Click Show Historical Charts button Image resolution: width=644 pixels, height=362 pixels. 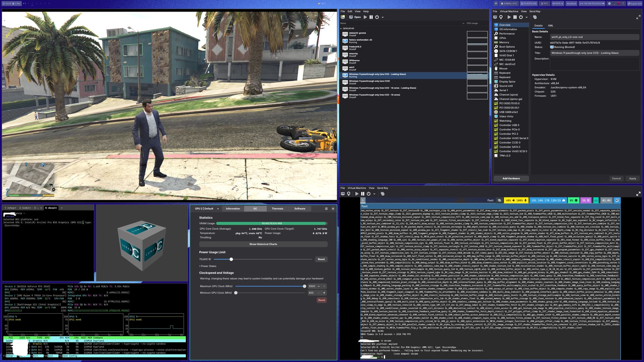tap(263, 244)
